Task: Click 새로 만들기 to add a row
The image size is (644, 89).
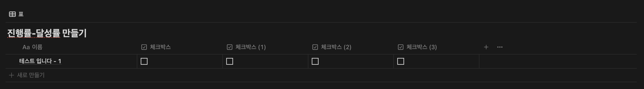Action: click(x=31, y=75)
